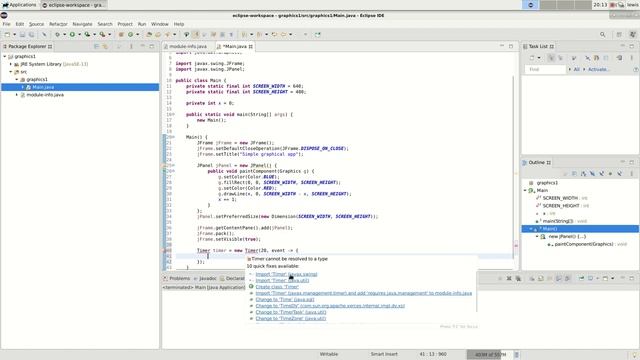
Task: Expand JRE System Library node
Action: pyautogui.click(x=11, y=64)
